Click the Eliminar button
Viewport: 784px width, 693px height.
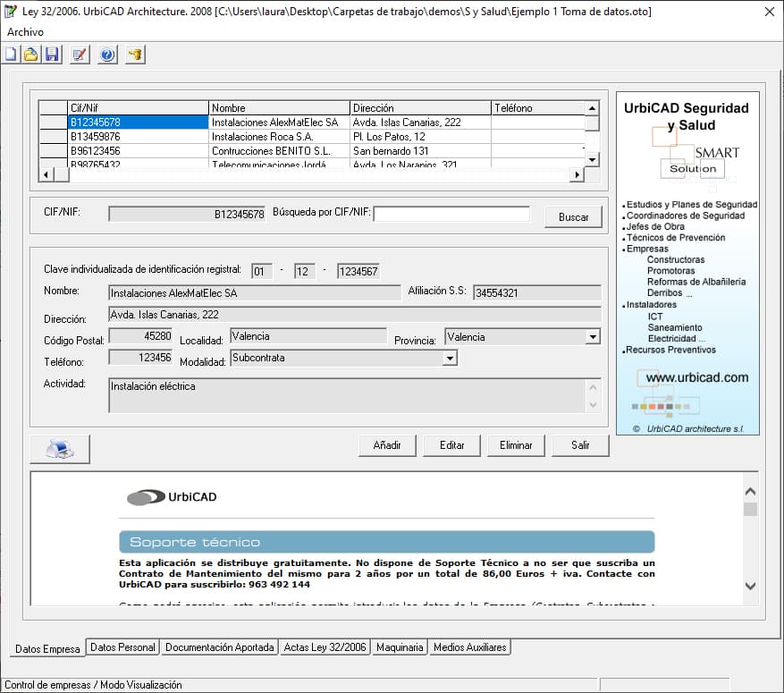pyautogui.click(x=516, y=445)
